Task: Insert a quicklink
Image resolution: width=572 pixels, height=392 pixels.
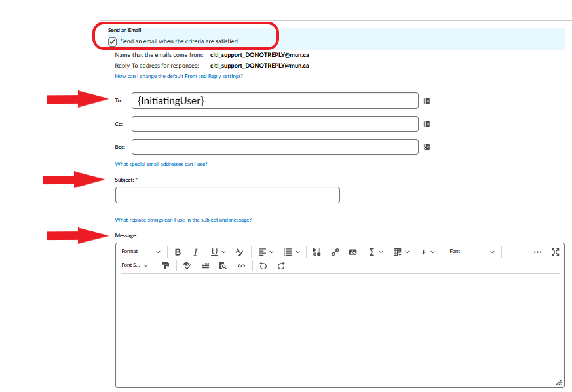Action: pos(335,252)
